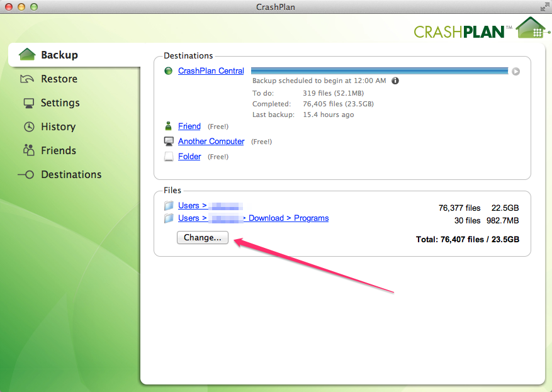Image resolution: width=552 pixels, height=392 pixels.
Task: Click the '30 files' count
Action: click(x=468, y=221)
